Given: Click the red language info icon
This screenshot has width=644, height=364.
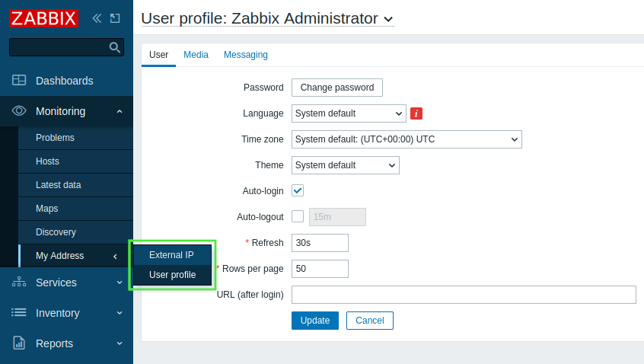Looking at the screenshot, I should pyautogui.click(x=416, y=113).
